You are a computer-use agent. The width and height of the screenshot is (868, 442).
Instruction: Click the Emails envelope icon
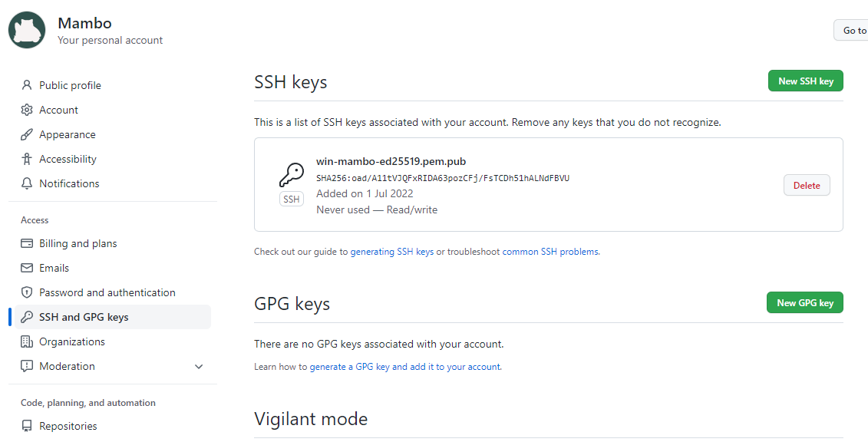(27, 268)
